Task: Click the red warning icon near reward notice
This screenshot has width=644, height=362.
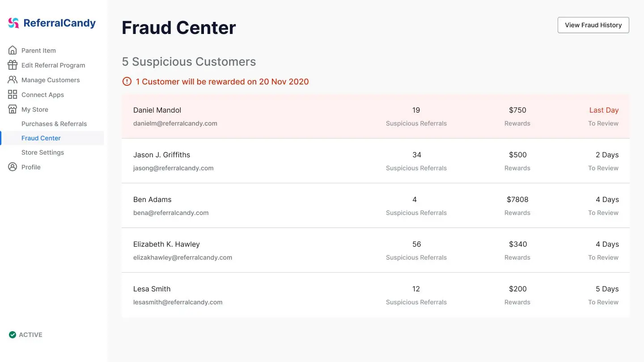Action: pos(127,81)
